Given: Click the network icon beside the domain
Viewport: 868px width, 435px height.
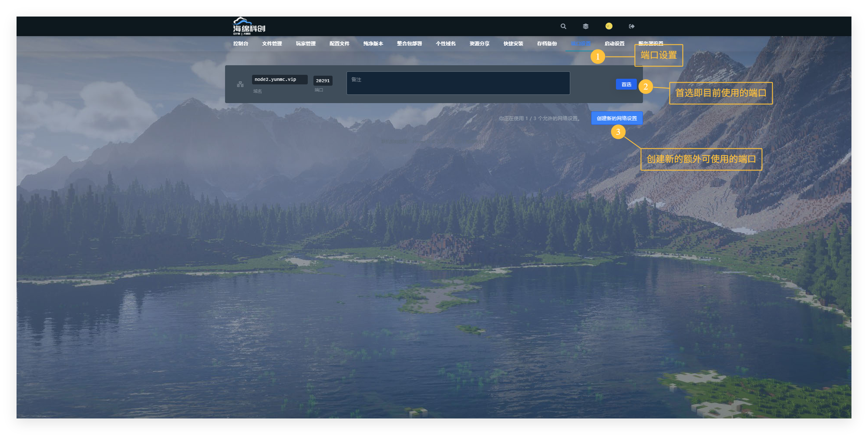Looking at the screenshot, I should [240, 84].
